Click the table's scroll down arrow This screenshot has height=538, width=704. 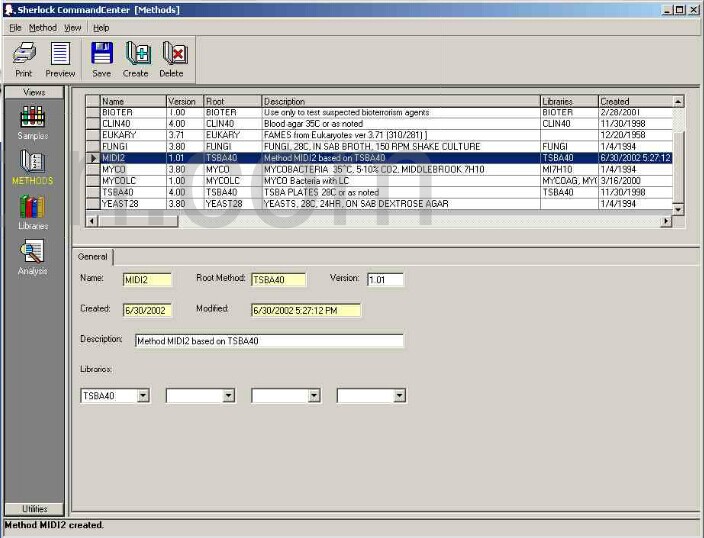click(678, 209)
